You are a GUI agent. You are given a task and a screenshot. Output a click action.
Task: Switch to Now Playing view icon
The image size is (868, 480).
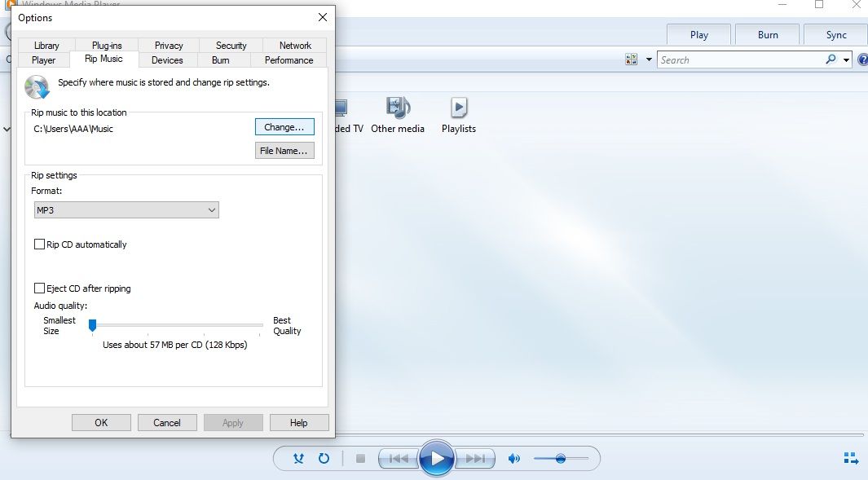(851, 459)
